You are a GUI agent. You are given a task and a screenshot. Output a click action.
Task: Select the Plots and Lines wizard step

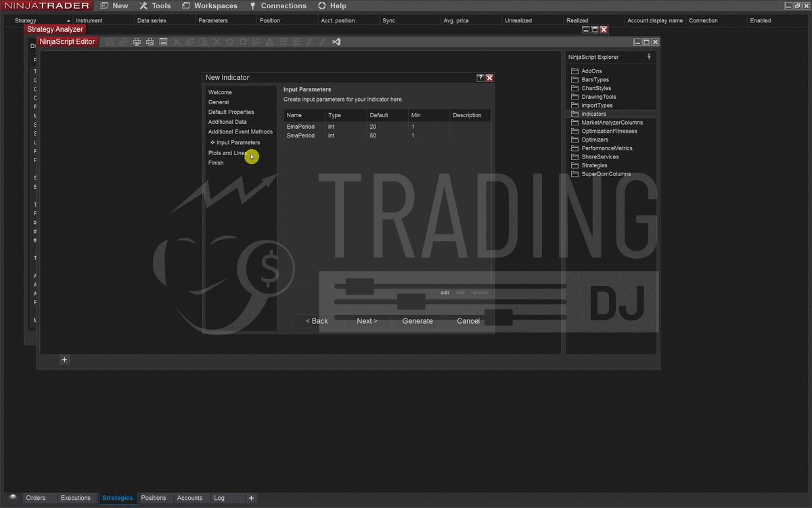click(x=227, y=152)
